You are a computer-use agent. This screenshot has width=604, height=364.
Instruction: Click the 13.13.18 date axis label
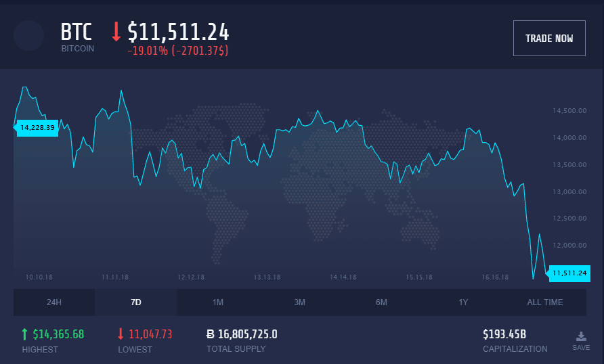pyautogui.click(x=267, y=277)
